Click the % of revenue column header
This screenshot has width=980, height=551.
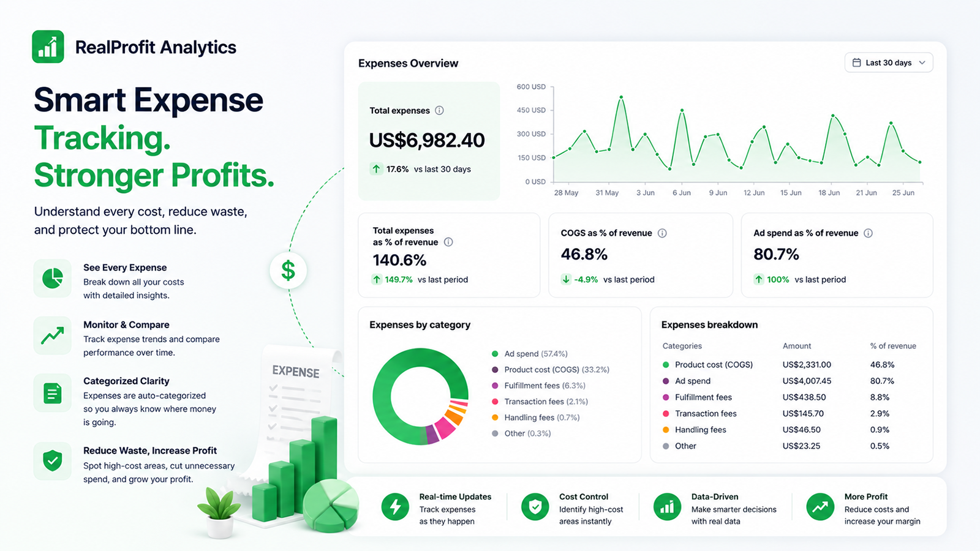pos(893,346)
